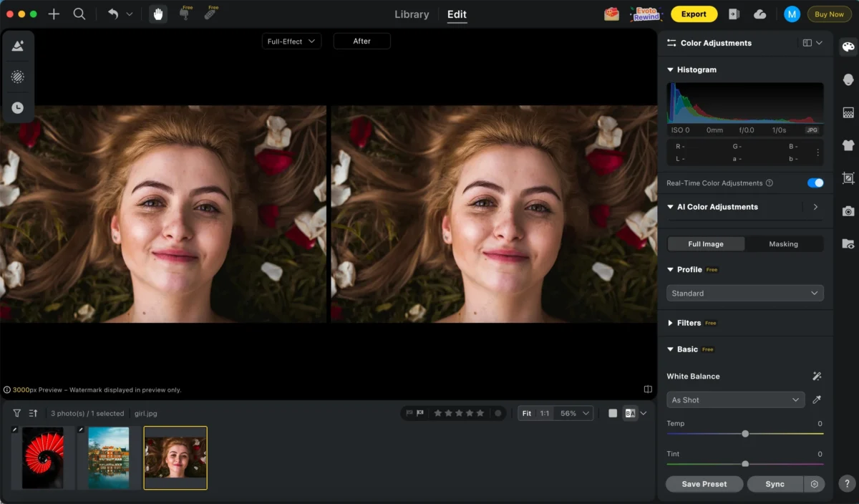This screenshot has height=504, width=859.
Task: Switch to the Library tab
Action: coord(411,14)
